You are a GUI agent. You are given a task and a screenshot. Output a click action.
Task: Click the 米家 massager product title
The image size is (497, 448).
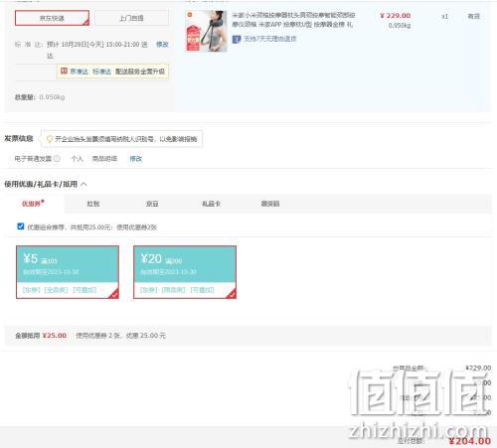(293, 20)
